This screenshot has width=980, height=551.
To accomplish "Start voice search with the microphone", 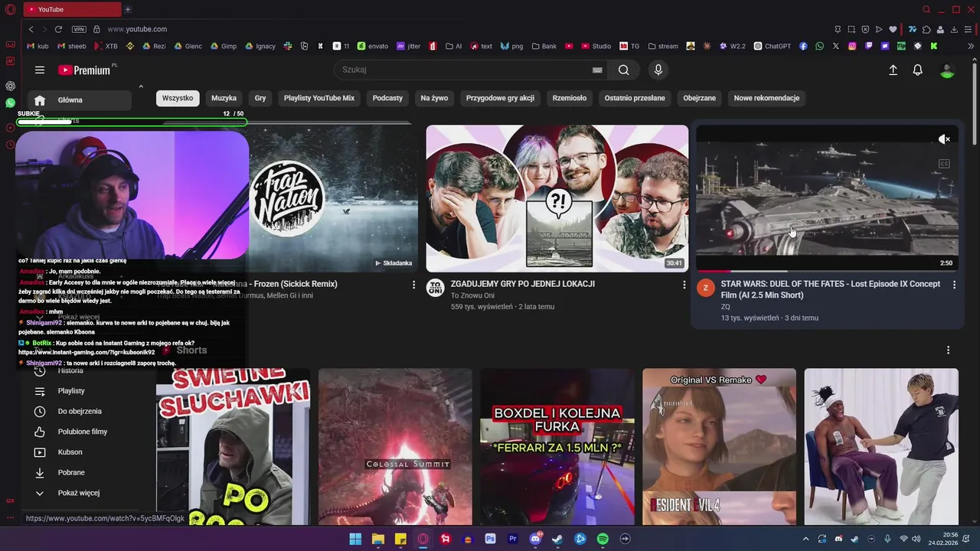I will 658,70.
